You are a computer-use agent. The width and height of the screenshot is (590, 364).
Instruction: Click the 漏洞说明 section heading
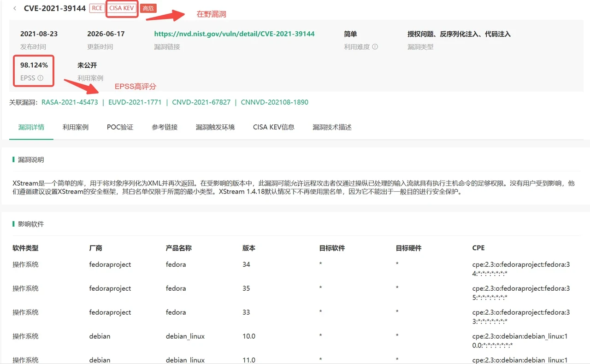pos(31,160)
